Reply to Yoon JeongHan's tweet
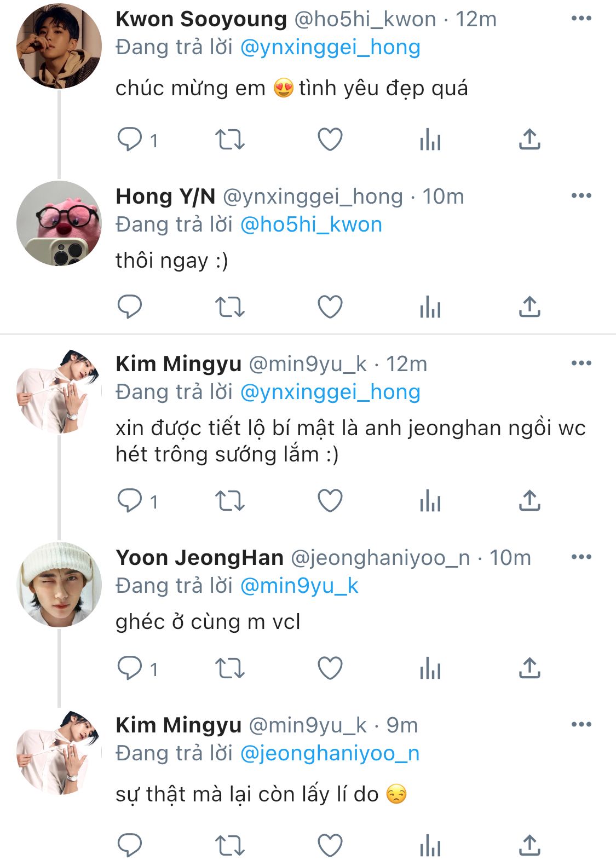Image resolution: width=616 pixels, height=866 pixels. 130,668
